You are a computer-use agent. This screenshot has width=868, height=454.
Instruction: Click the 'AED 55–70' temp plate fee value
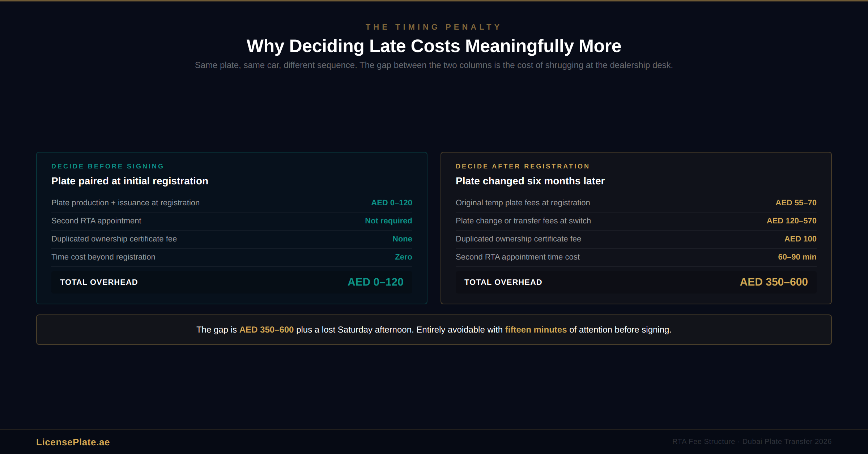pos(796,203)
